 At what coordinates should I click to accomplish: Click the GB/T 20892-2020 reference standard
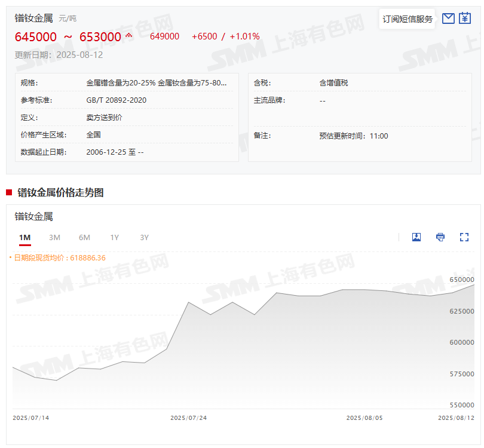click(x=117, y=100)
